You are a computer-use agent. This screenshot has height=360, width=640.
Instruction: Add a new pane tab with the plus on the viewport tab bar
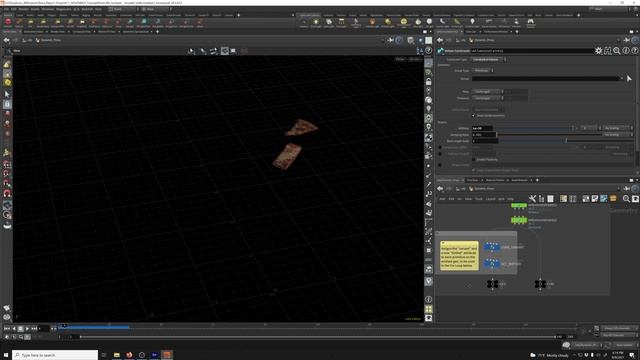coord(158,31)
